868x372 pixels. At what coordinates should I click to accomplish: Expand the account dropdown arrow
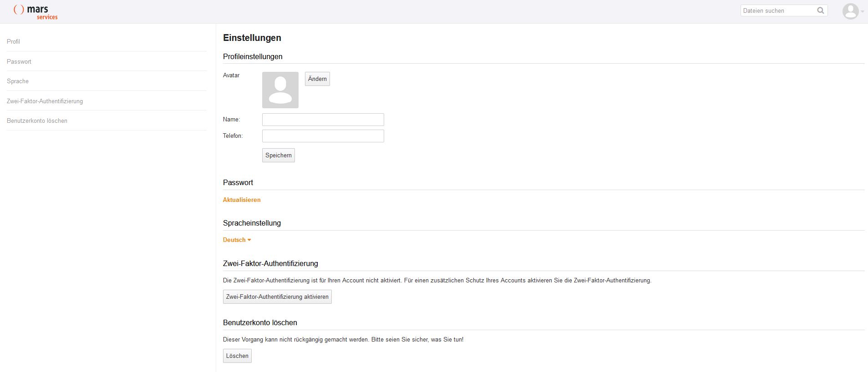[862, 12]
